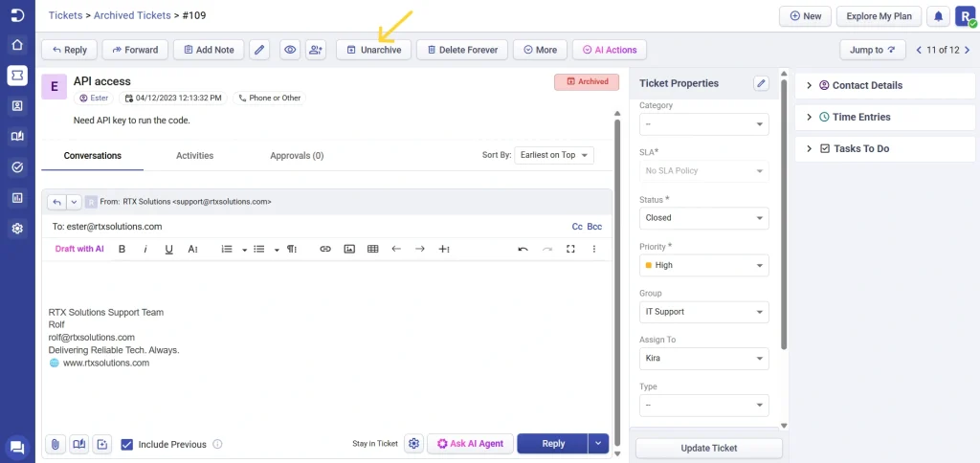Insert an unordered bullet list
Screen dimensions: 980x463
pos(258,249)
